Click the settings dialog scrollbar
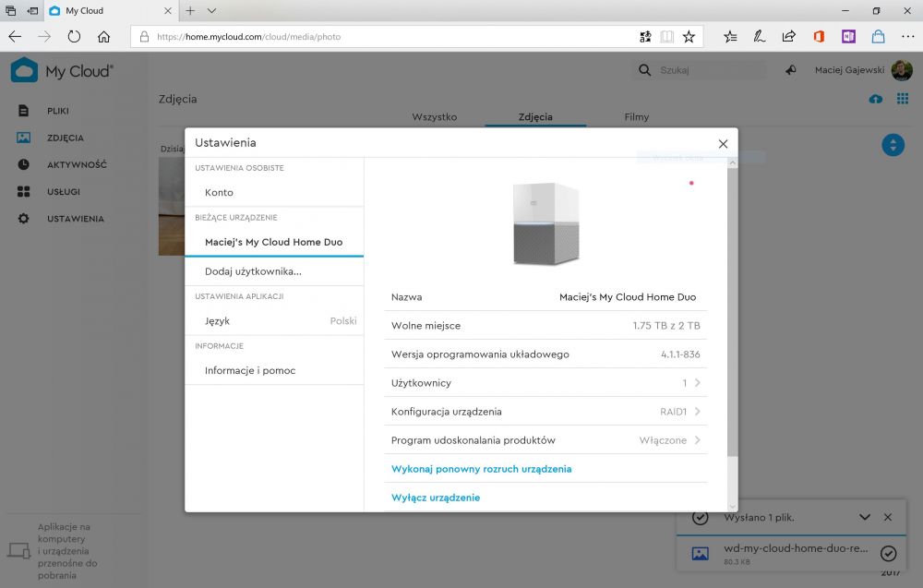This screenshot has width=923, height=588. pyautogui.click(x=732, y=312)
